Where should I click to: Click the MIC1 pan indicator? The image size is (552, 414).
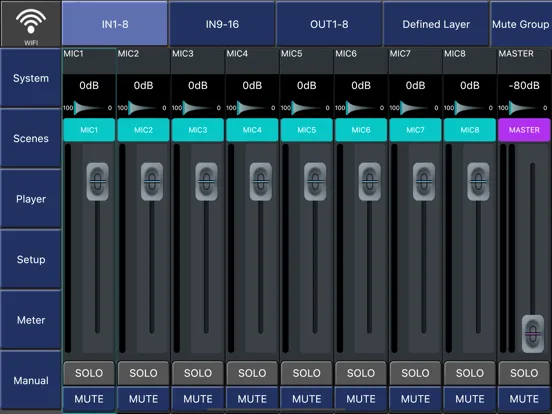coord(88,108)
